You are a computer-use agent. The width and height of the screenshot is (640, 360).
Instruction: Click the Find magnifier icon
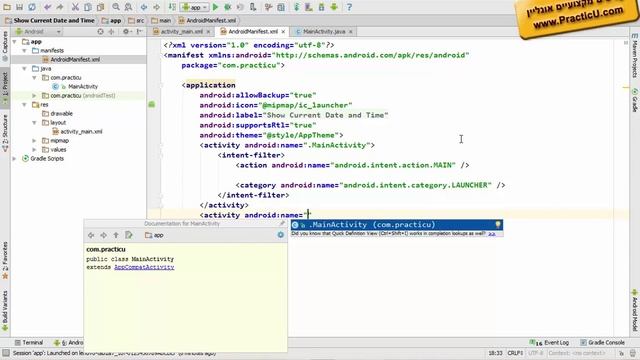coord(116,7)
